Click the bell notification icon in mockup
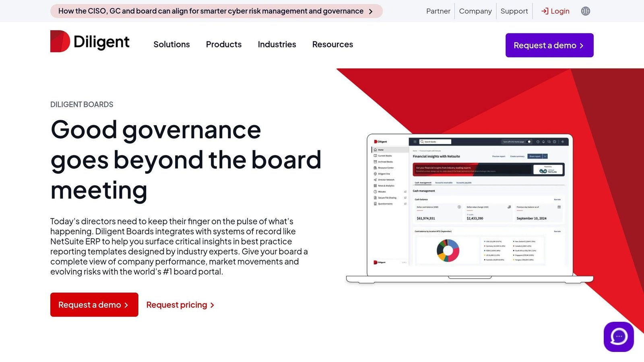This screenshot has height=362, width=644. [x=543, y=142]
